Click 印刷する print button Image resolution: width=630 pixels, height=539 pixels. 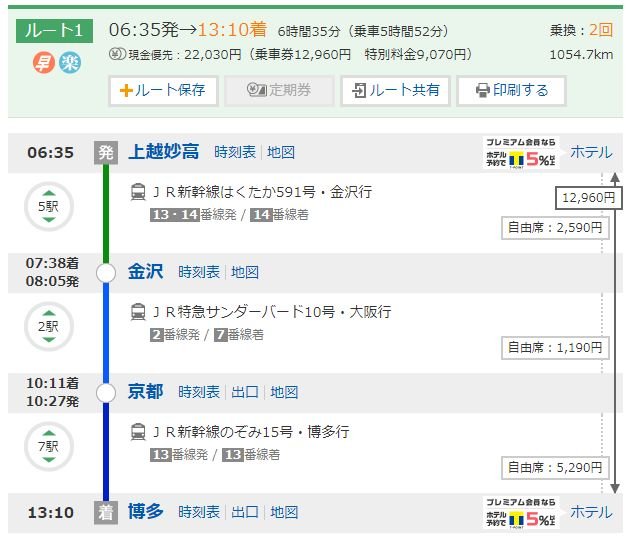pos(511,90)
